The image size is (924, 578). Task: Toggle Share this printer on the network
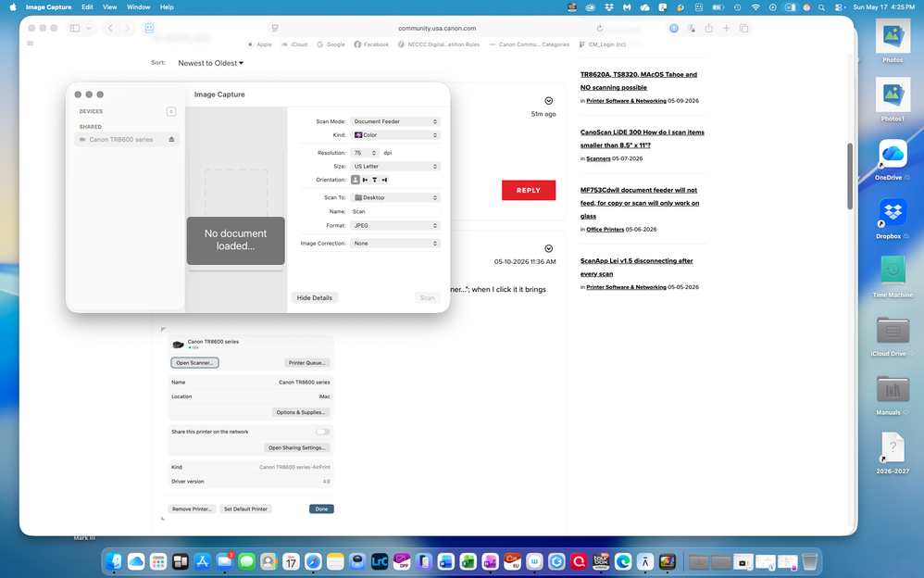coord(322,432)
